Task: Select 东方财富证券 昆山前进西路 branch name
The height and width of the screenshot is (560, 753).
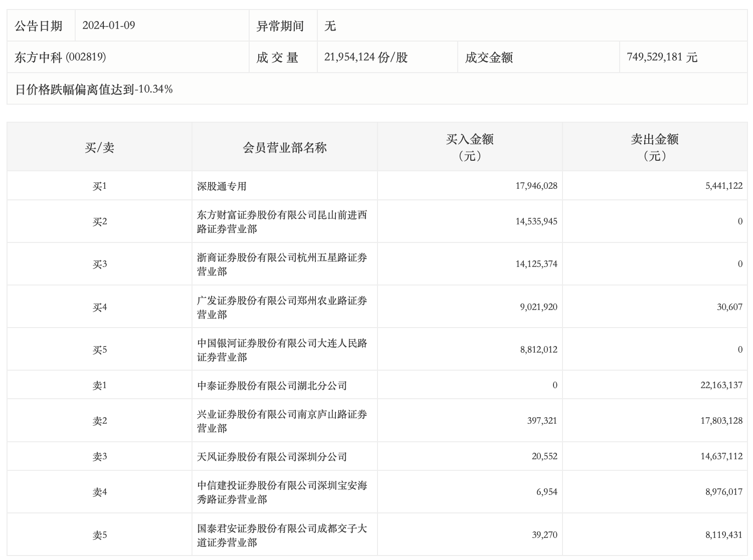Action: click(282, 222)
